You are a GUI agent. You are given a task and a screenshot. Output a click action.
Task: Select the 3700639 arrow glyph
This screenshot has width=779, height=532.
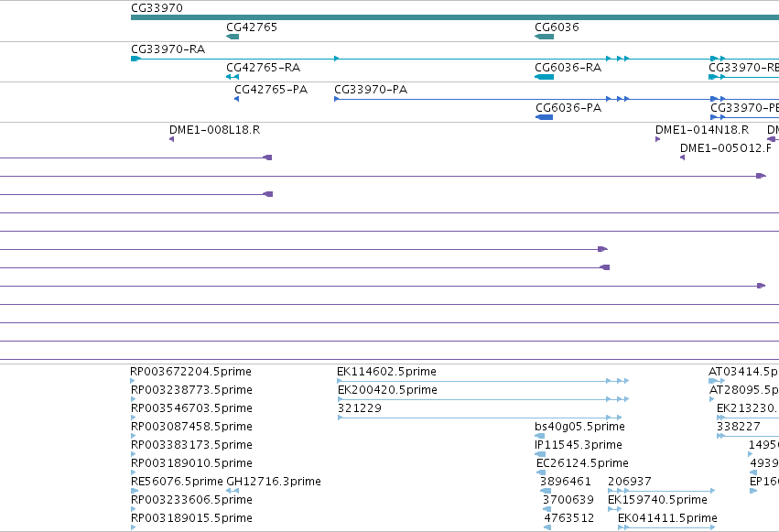coord(547,509)
